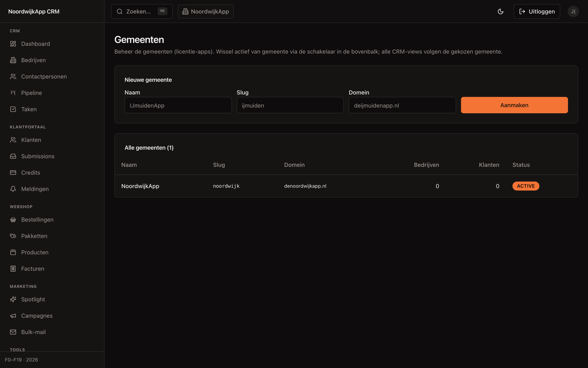The image size is (588, 368).
Task: Open the Bestellingen page
Action: tap(52, 220)
